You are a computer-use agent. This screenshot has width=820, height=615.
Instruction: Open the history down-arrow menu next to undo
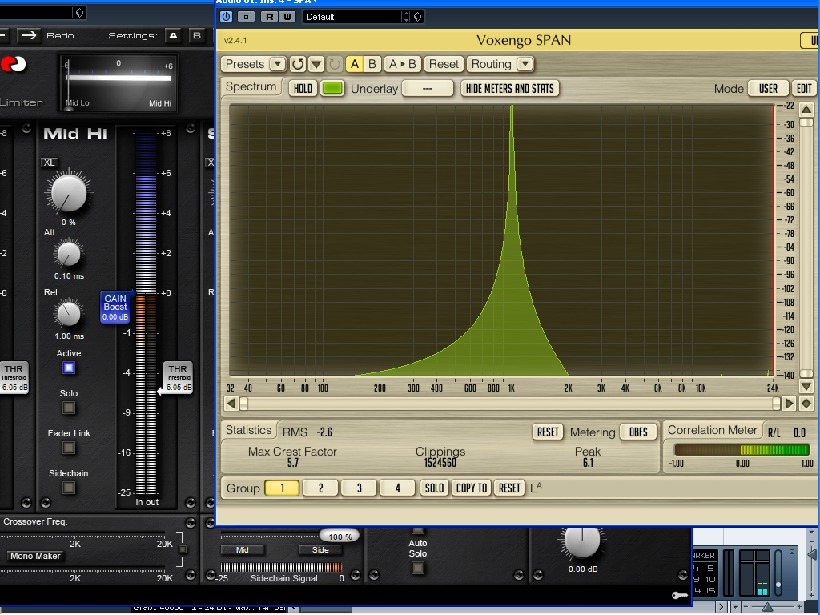click(x=316, y=64)
